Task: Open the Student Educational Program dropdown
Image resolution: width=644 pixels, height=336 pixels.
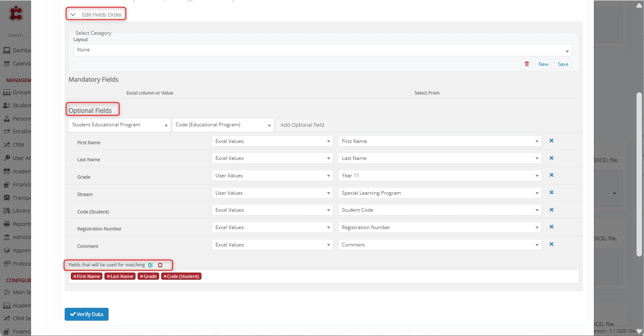Action: pyautogui.click(x=119, y=125)
